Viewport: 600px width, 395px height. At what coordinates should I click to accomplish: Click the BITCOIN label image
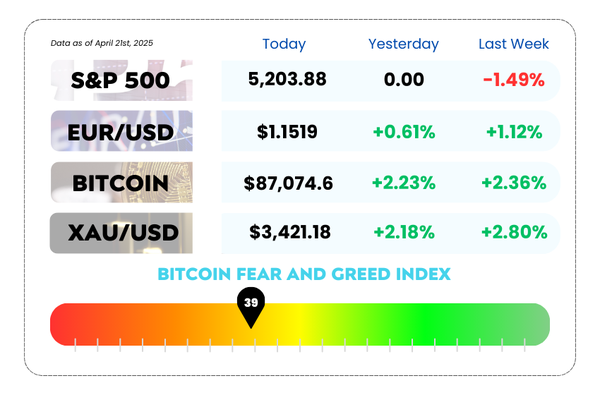[121, 182]
